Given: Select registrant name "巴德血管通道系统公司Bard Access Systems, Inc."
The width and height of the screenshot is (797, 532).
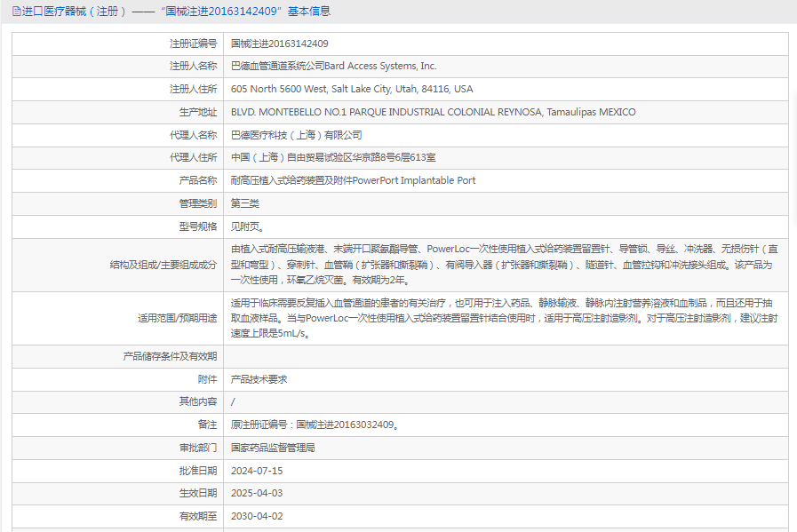Looking at the screenshot, I should [x=333, y=66].
